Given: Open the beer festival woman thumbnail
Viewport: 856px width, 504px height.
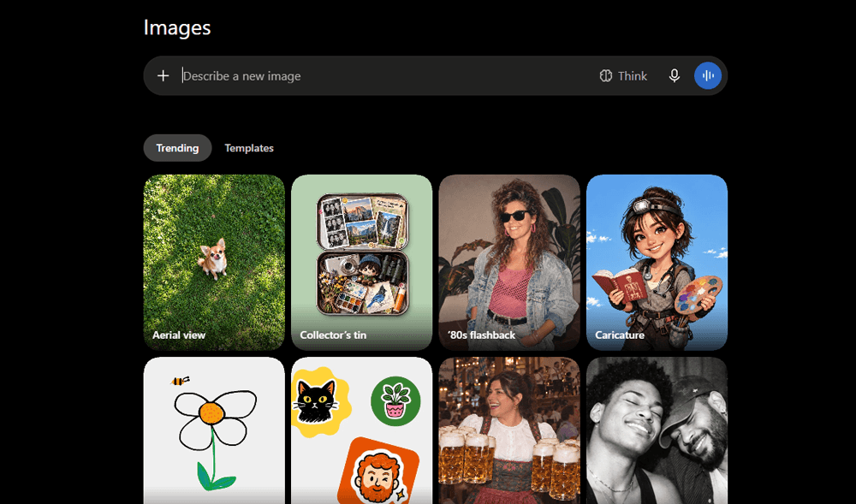Looking at the screenshot, I should [509, 430].
